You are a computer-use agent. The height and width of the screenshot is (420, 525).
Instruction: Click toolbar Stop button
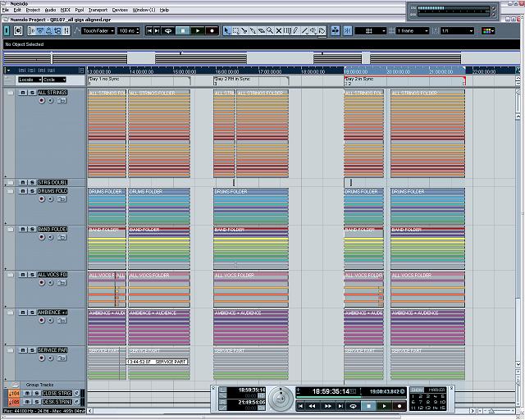(183, 31)
